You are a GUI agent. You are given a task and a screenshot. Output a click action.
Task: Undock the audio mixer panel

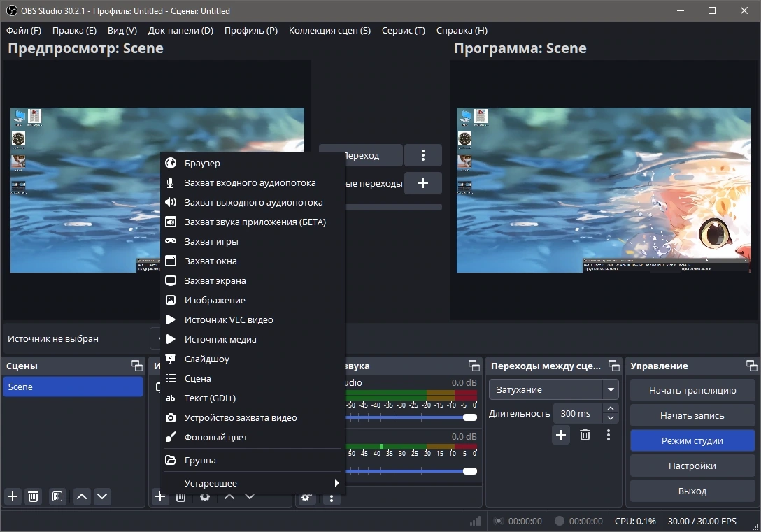point(474,366)
